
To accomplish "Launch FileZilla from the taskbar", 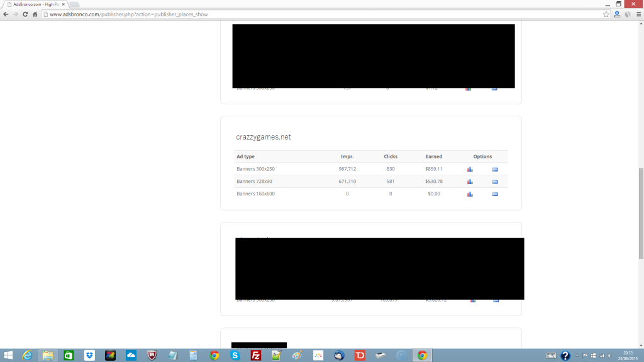I will coord(256,356).
